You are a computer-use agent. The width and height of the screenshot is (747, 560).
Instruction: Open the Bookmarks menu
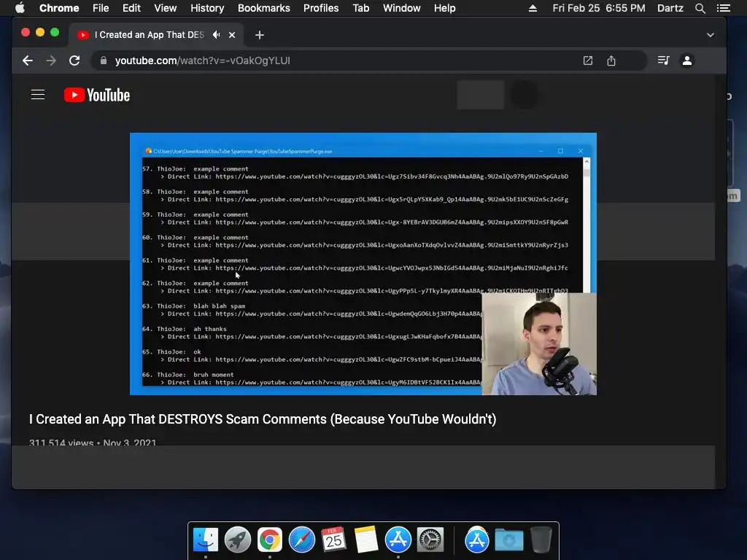tap(264, 8)
